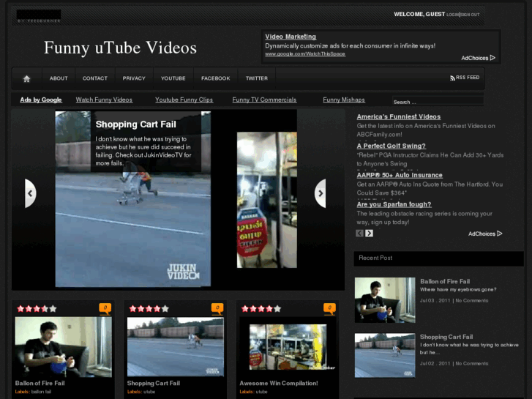
Task: Click the AdChoices icon in the top banner ad
Action: [492, 58]
